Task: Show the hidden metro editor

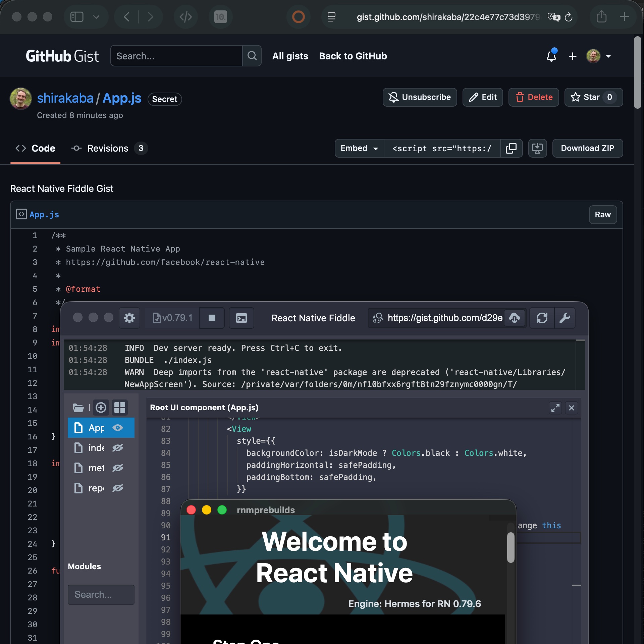Action: tap(118, 468)
